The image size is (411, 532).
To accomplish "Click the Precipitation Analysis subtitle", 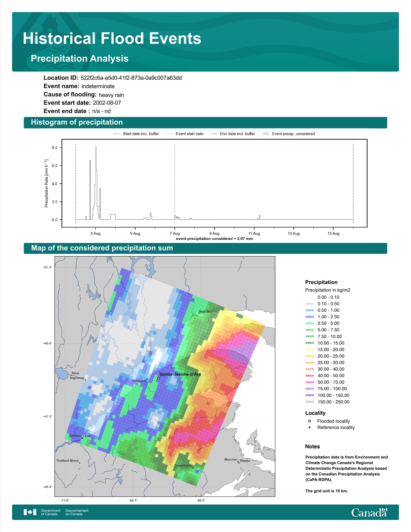I will pyautogui.click(x=80, y=59).
